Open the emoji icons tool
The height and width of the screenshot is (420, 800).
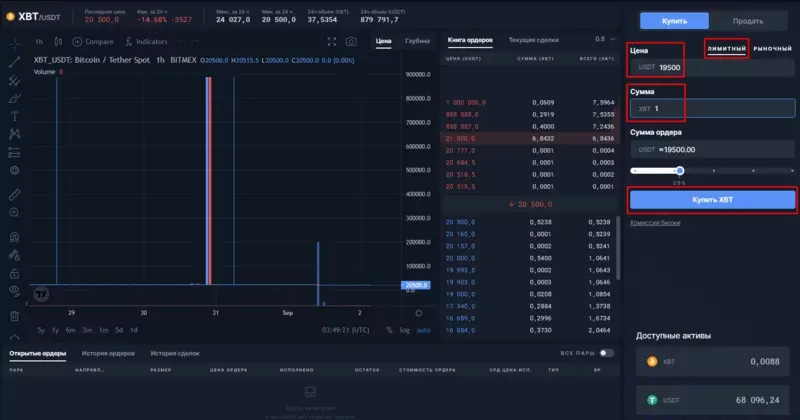coord(14,170)
